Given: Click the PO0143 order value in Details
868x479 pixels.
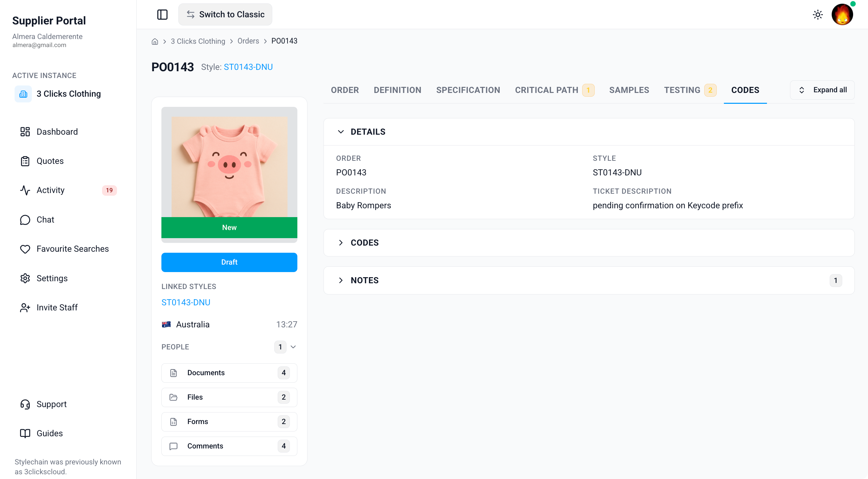Looking at the screenshot, I should coord(351,172).
